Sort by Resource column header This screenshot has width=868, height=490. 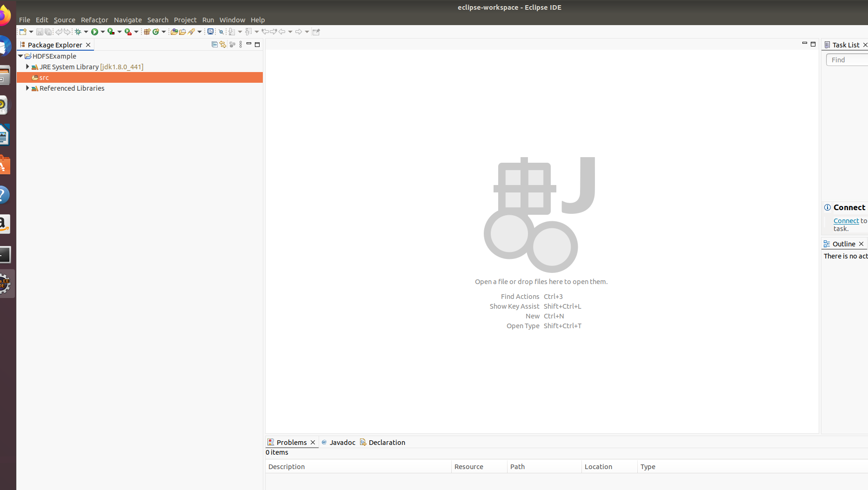pos(479,466)
